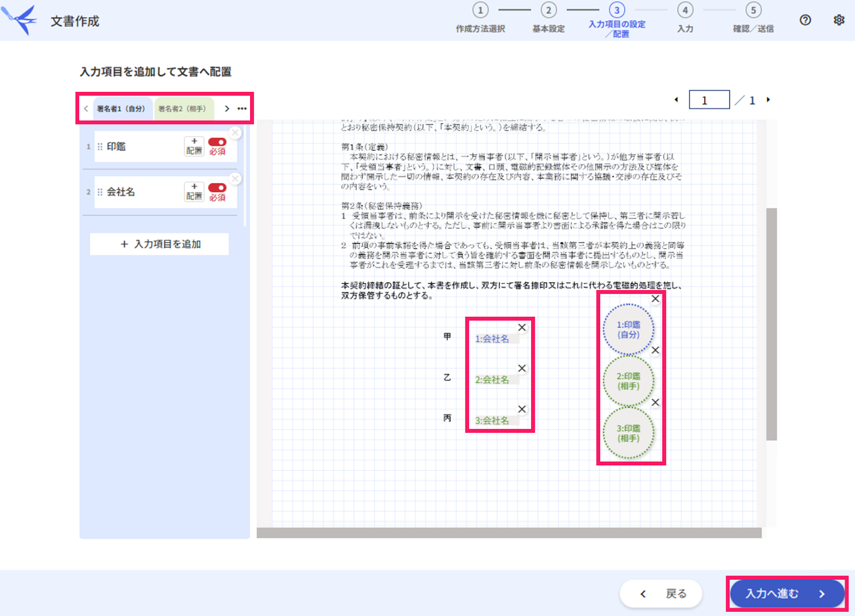The image size is (855, 616).
Task: Click the 戻る back button
Action: point(661,594)
